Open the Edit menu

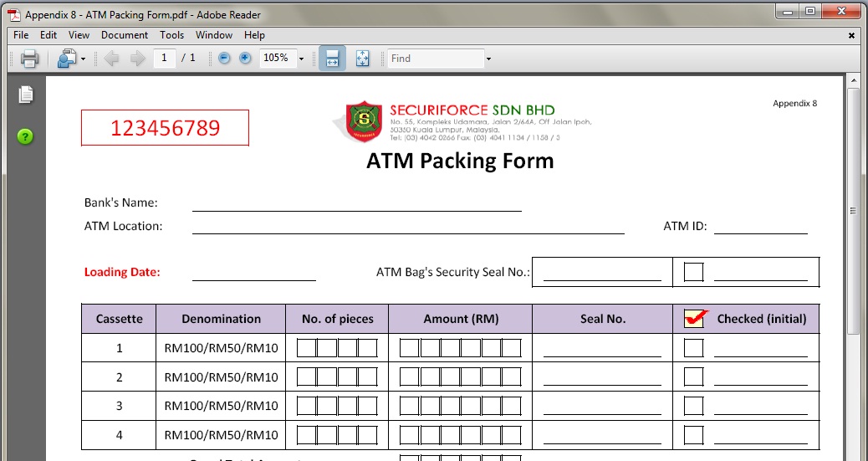pos(49,35)
